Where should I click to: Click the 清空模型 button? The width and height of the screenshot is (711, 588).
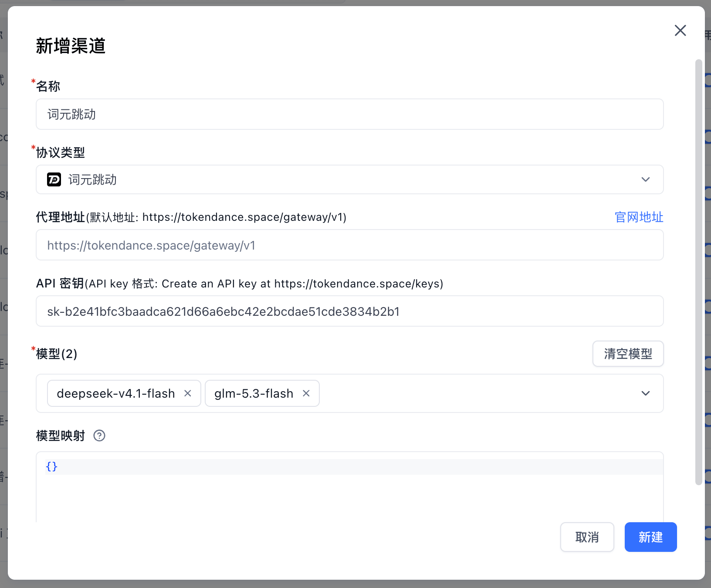(628, 354)
